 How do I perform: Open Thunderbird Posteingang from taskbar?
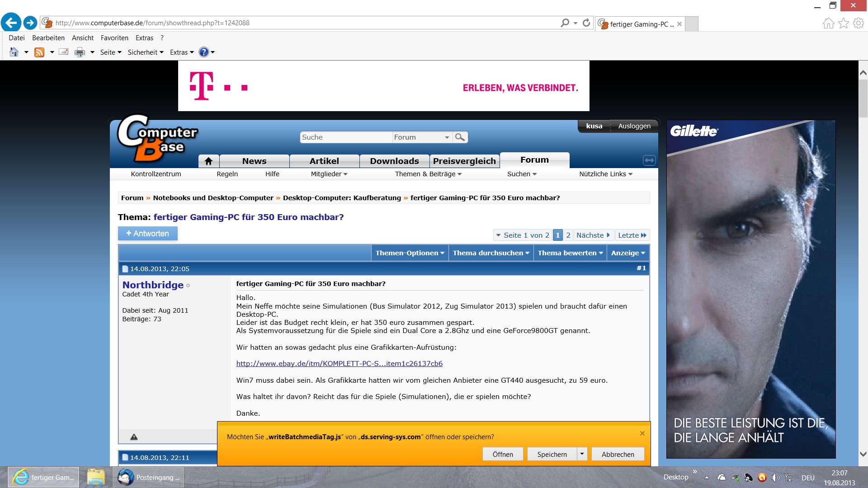pos(148,477)
